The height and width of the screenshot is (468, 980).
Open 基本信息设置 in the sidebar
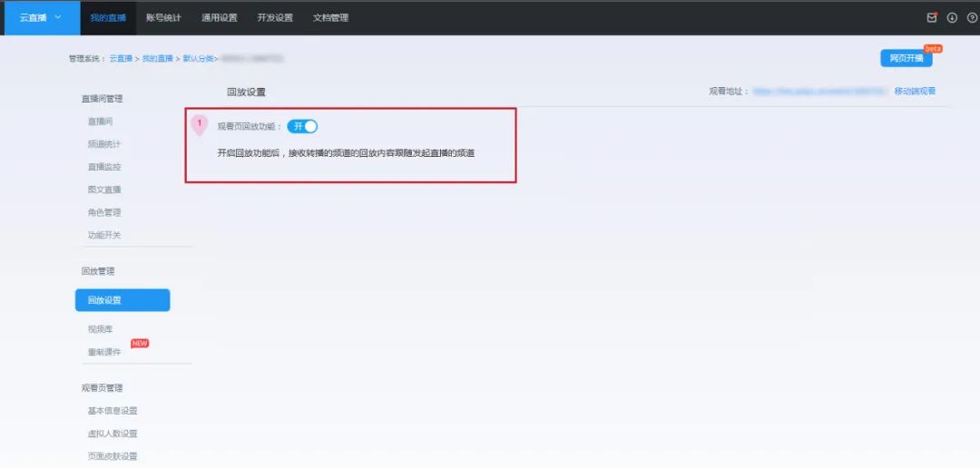coord(112,411)
